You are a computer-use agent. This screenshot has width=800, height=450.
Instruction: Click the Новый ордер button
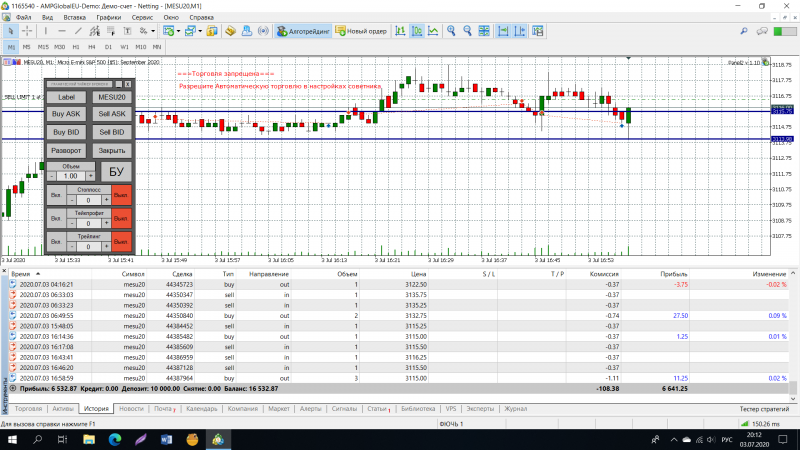tap(361, 31)
